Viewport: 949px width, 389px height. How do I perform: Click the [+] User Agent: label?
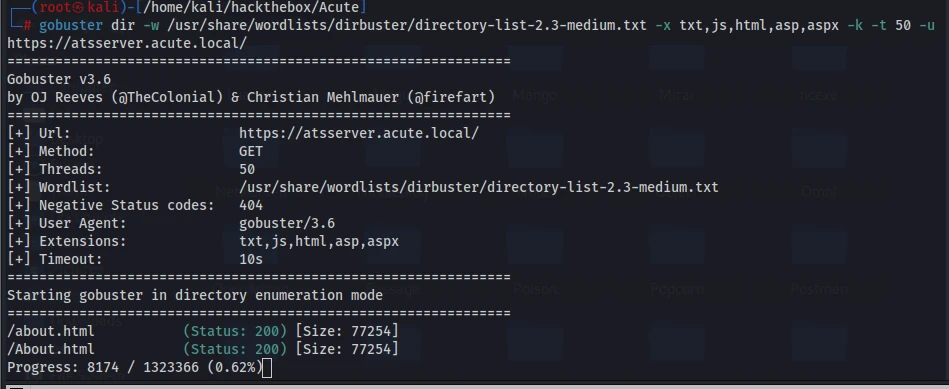(67, 223)
